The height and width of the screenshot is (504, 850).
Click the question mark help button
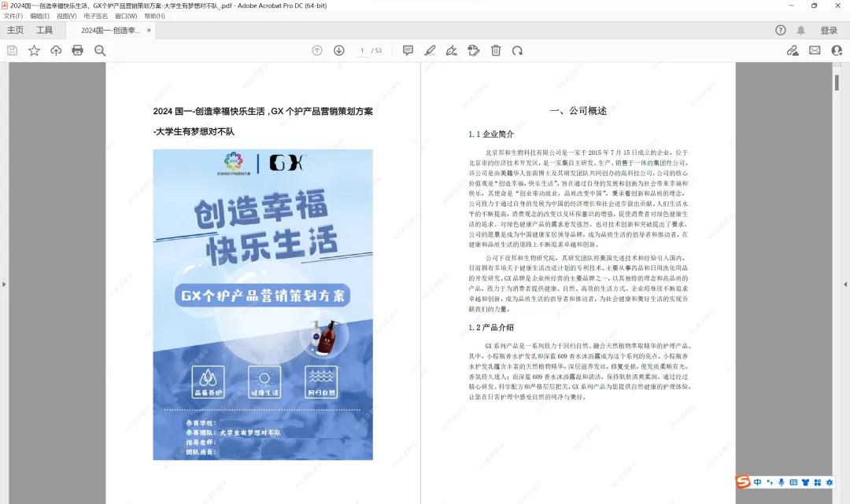[780, 30]
